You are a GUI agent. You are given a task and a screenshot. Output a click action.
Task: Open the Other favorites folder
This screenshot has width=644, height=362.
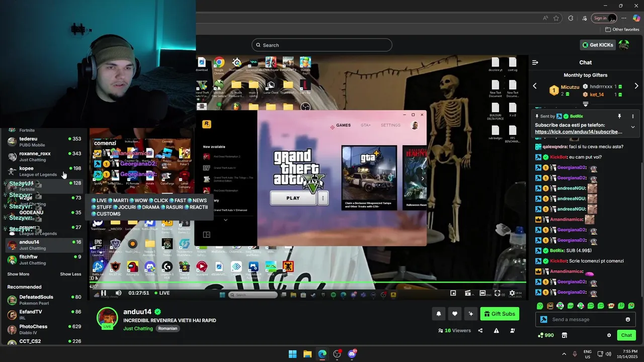[622, 30]
